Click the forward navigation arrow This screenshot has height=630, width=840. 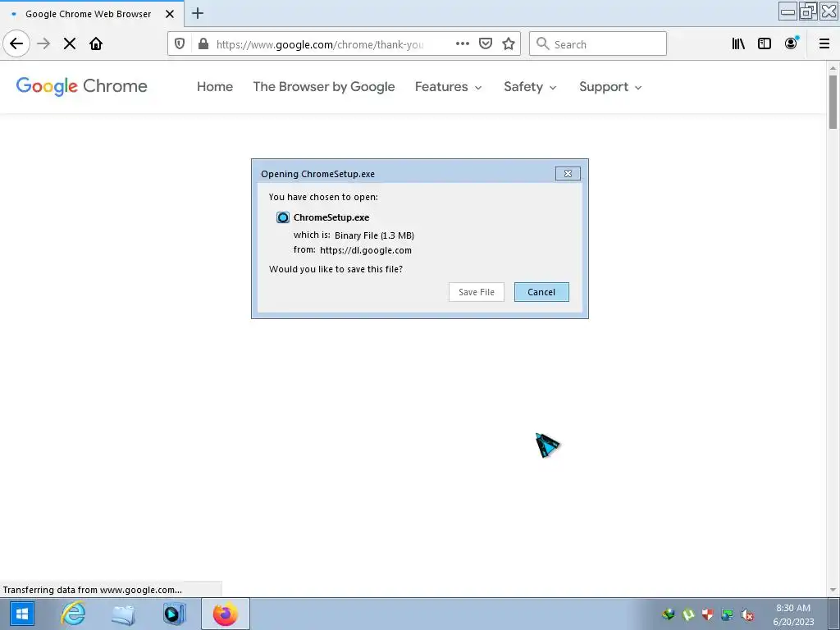tap(43, 43)
